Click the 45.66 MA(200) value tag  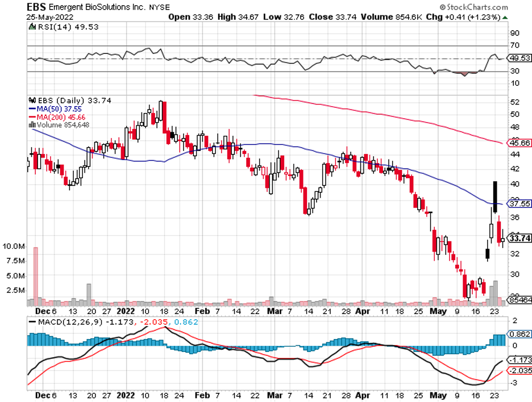point(518,144)
